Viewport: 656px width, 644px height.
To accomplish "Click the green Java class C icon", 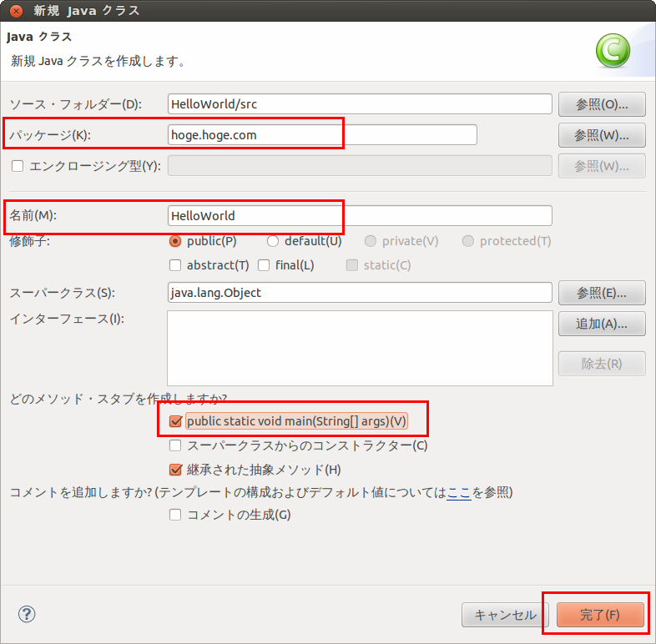I will coord(613,51).
